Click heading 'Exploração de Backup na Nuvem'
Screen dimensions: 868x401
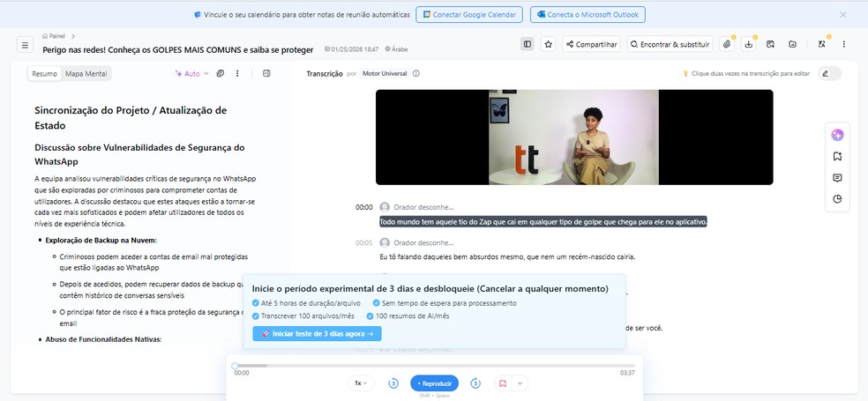(x=101, y=240)
